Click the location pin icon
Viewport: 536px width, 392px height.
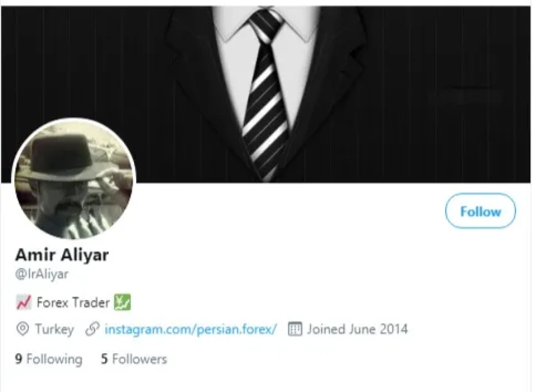pyautogui.click(x=22, y=329)
